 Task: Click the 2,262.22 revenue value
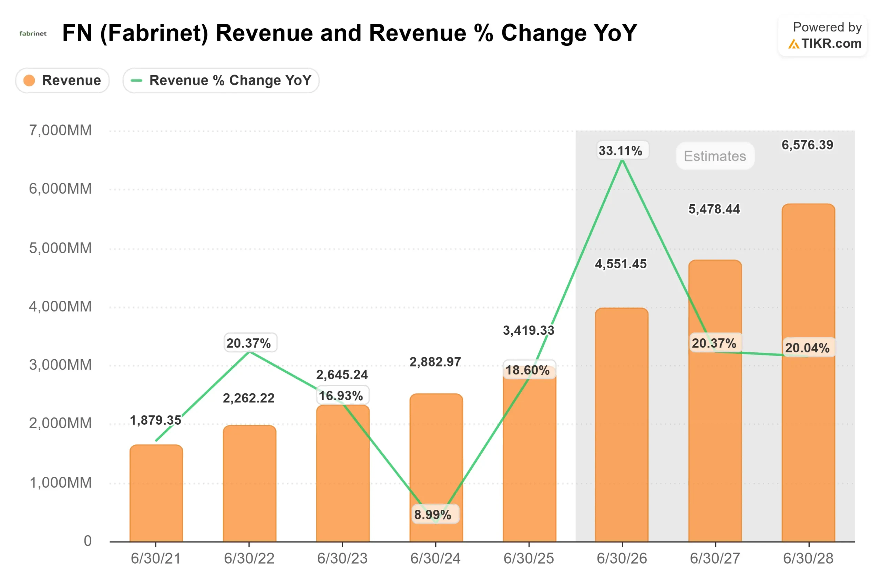tap(249, 398)
